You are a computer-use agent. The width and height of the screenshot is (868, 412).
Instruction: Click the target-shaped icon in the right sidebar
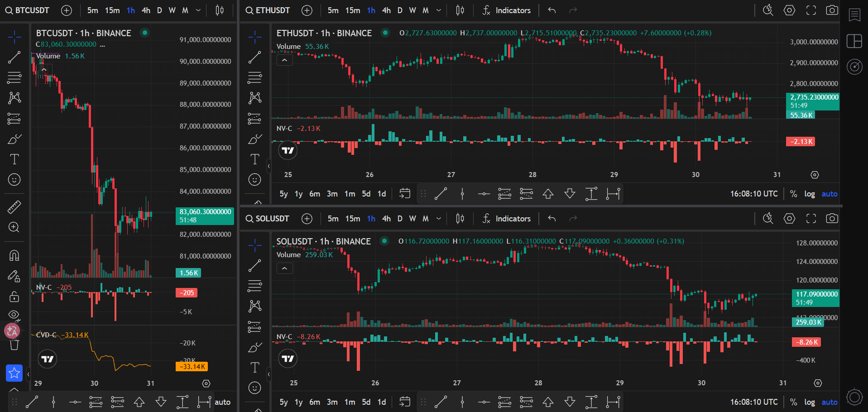point(854,67)
